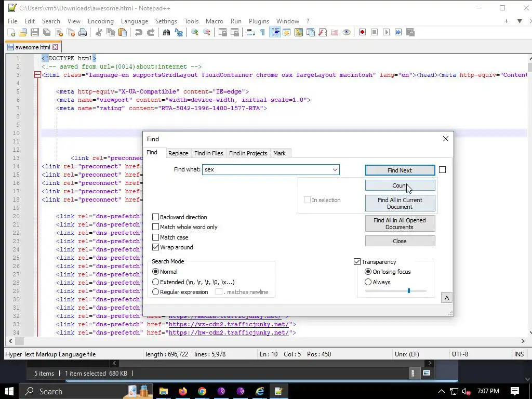The width and height of the screenshot is (532, 399).
Task: Switch to the Replace tab
Action: (178, 153)
